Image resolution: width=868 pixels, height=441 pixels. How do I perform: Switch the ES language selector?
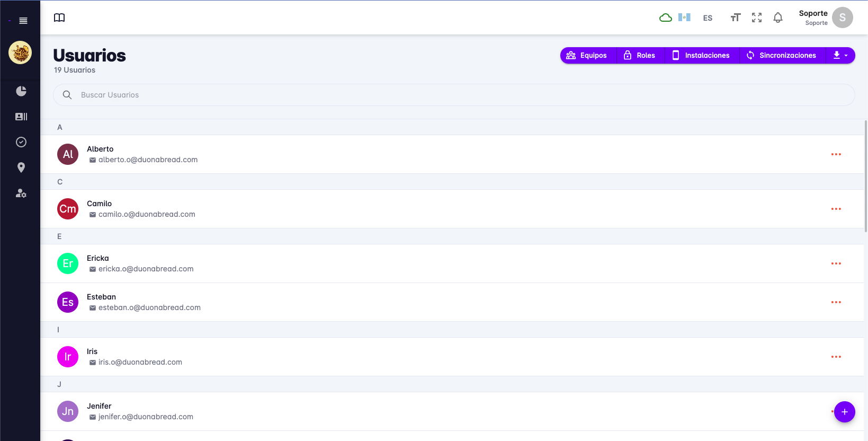pyautogui.click(x=708, y=18)
